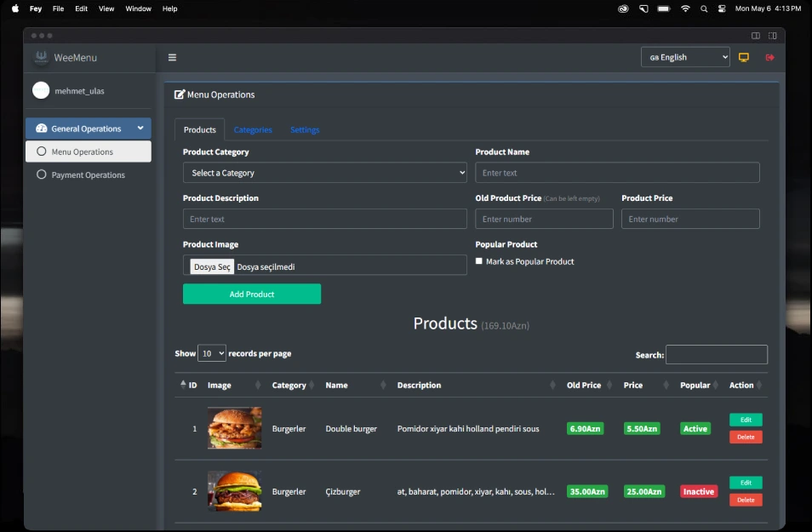Switch to the Settings tab

coord(305,129)
